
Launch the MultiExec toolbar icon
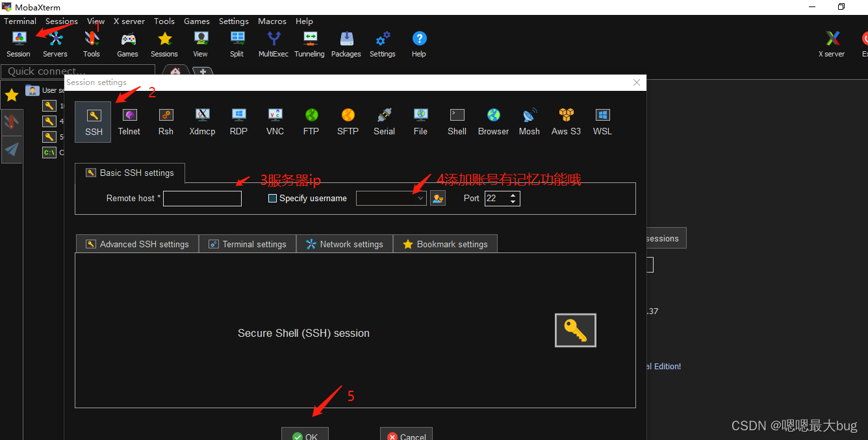click(x=274, y=44)
